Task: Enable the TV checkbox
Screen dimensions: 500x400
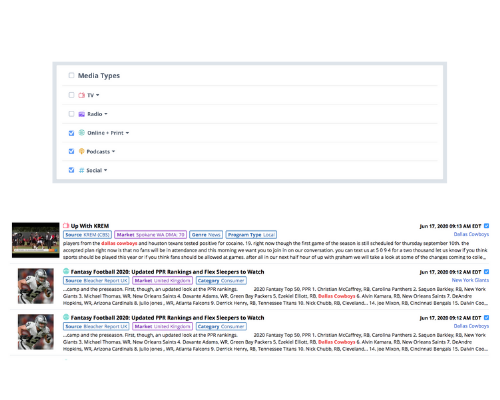Action: tap(71, 95)
